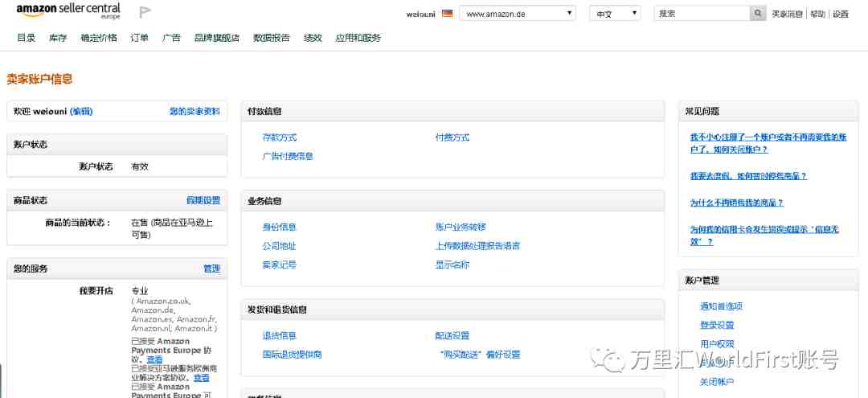The image size is (868, 398).
Task: Click the Amazon Seller Central logo
Action: pos(68,11)
